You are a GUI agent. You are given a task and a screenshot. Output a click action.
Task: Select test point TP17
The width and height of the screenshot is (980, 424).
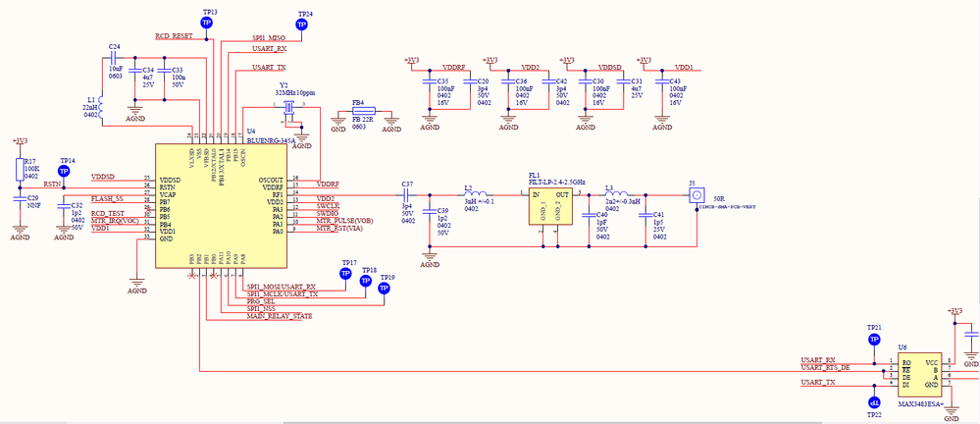pos(344,273)
